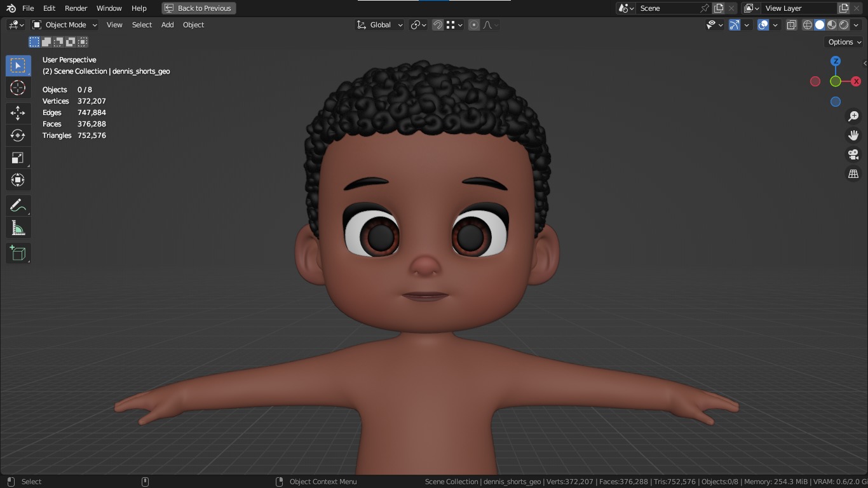Viewport: 868px width, 488px height.
Task: Open the Edit menu
Action: tap(49, 8)
